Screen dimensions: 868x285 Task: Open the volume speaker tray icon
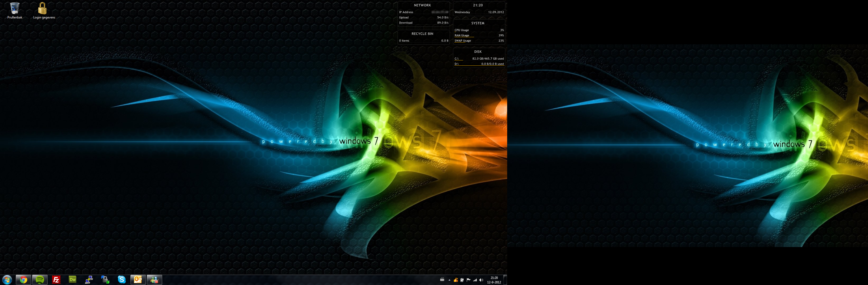click(x=481, y=280)
